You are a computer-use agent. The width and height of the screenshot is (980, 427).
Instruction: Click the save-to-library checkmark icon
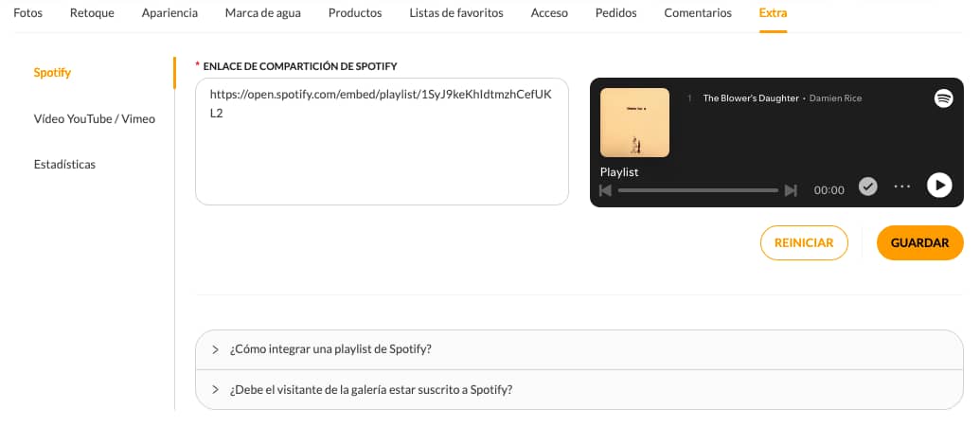[x=867, y=187]
